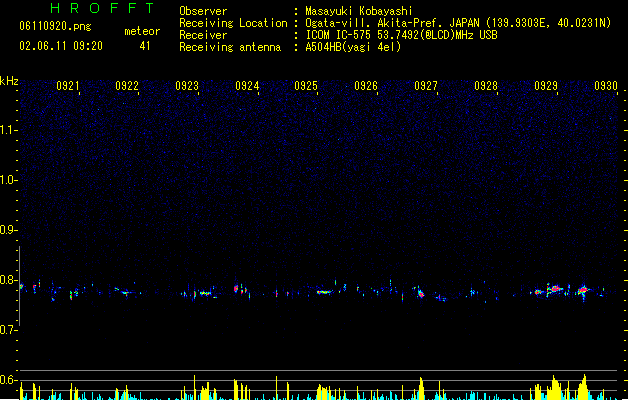Click the bright red echo just before 0930
This screenshot has height=400, width=629.
(x=583, y=289)
